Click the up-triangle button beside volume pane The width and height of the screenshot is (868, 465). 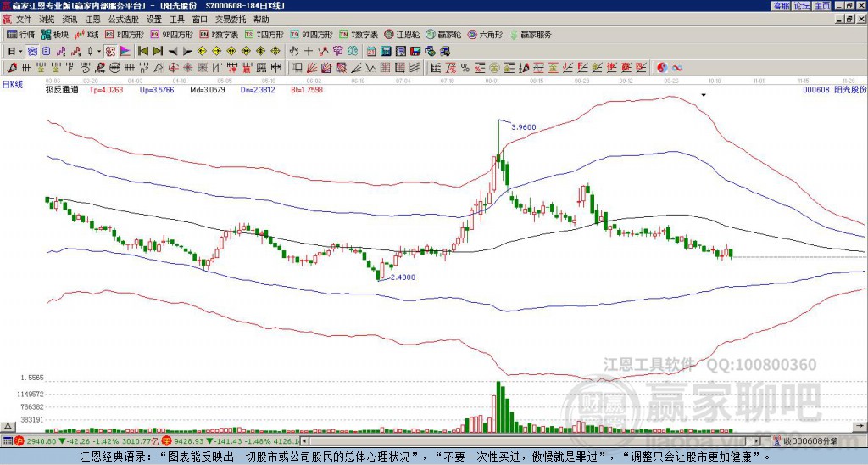pos(8,426)
